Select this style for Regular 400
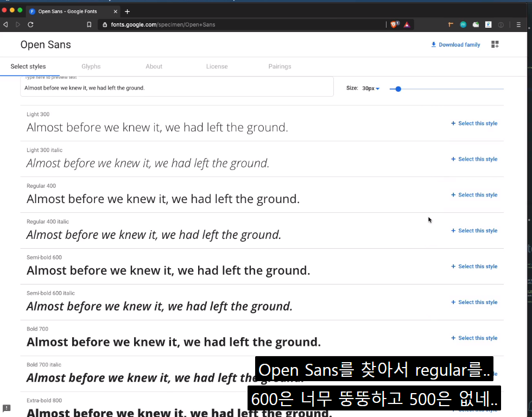532x417 pixels. pyautogui.click(x=474, y=195)
